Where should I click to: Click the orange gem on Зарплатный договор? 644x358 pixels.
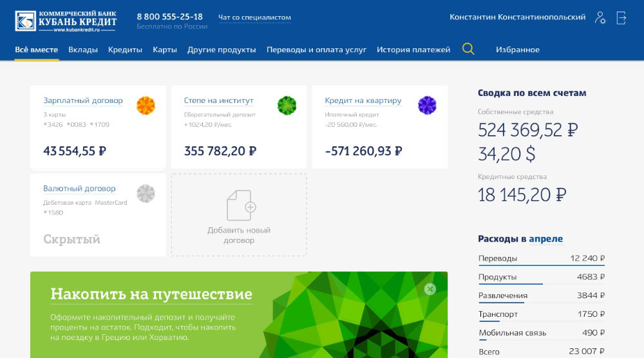coord(146,105)
